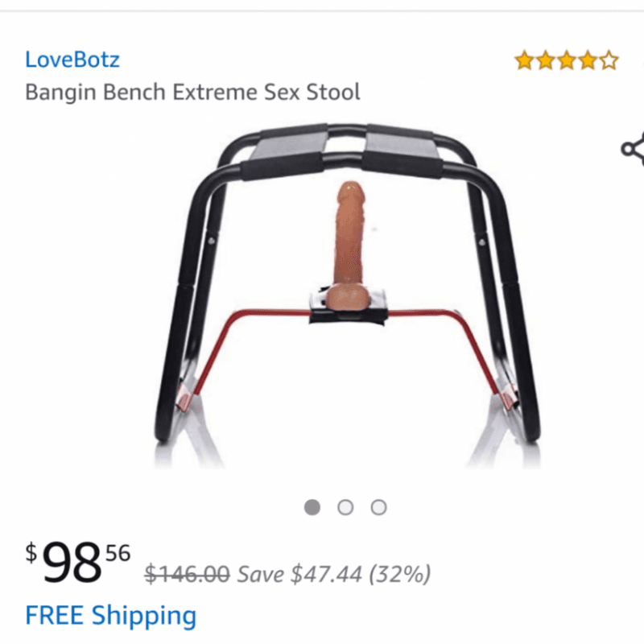Screen dimensions: 644x644
Task: Click the second gold rating star
Action: 546,60
